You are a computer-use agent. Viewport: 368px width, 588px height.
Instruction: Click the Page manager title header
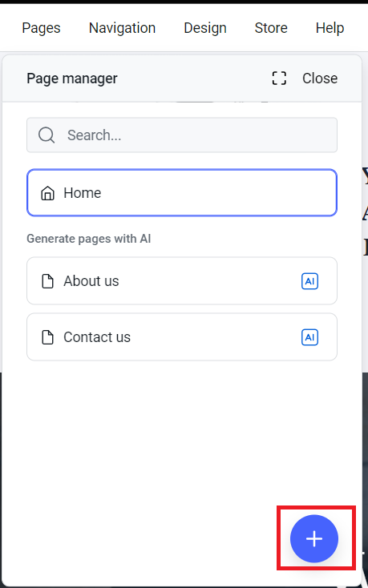[x=72, y=79]
